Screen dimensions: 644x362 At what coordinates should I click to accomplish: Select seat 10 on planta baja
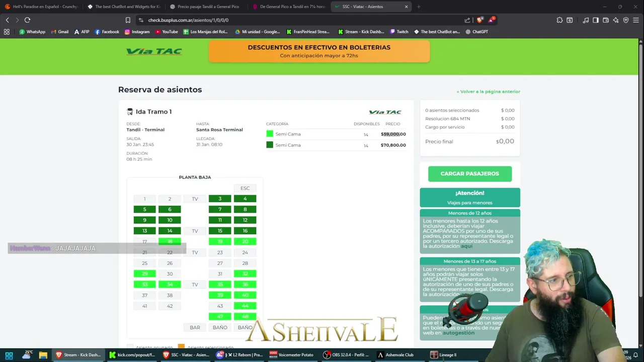point(170,220)
